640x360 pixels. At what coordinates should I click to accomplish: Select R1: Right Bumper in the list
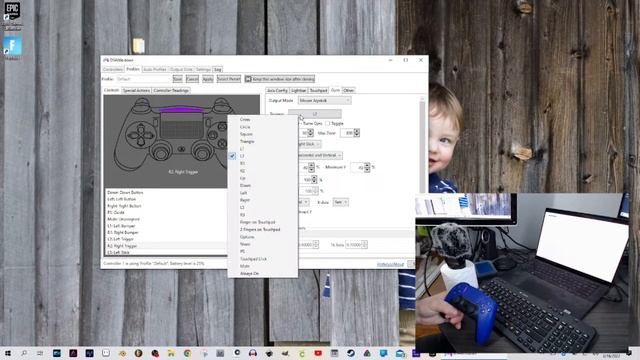[166, 232]
